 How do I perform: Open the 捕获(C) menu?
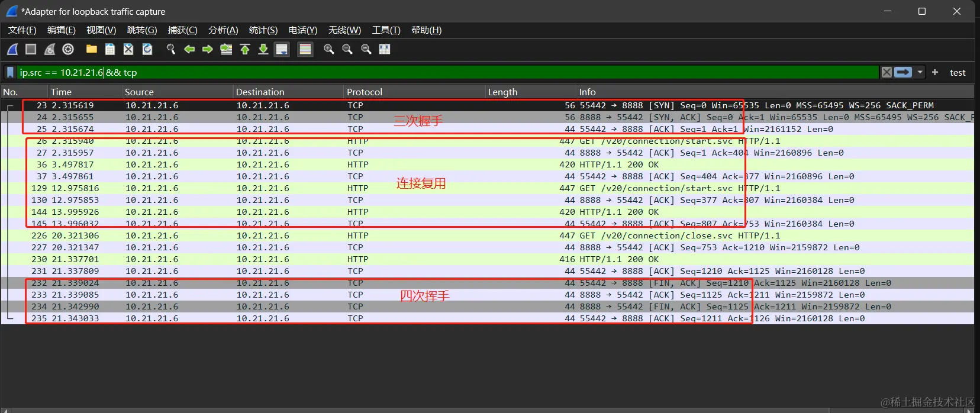pos(183,30)
